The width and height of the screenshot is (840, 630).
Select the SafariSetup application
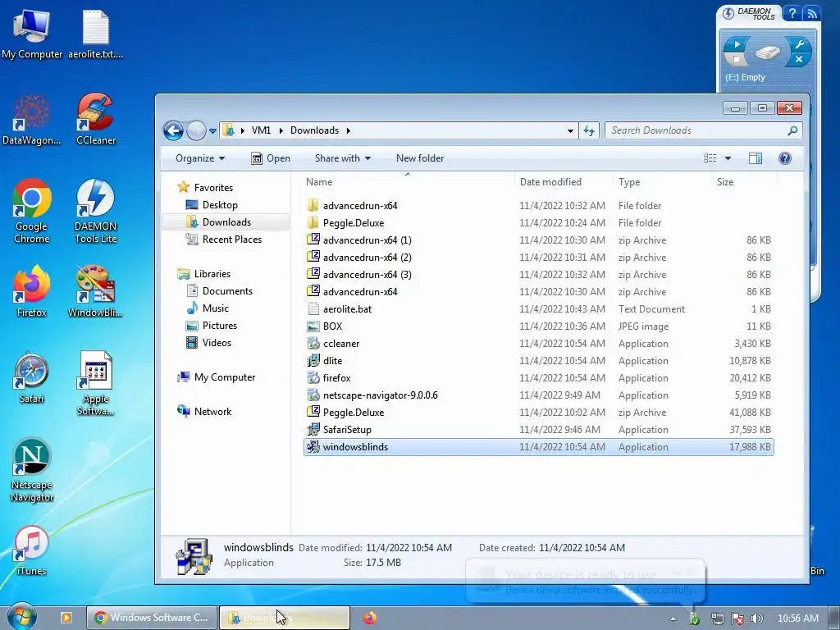coord(538,430)
